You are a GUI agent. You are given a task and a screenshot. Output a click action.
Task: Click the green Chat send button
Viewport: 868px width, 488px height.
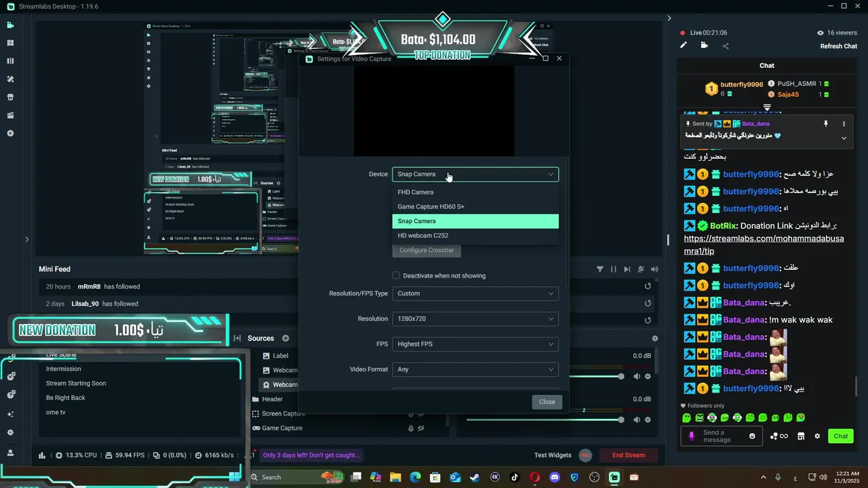(840, 436)
